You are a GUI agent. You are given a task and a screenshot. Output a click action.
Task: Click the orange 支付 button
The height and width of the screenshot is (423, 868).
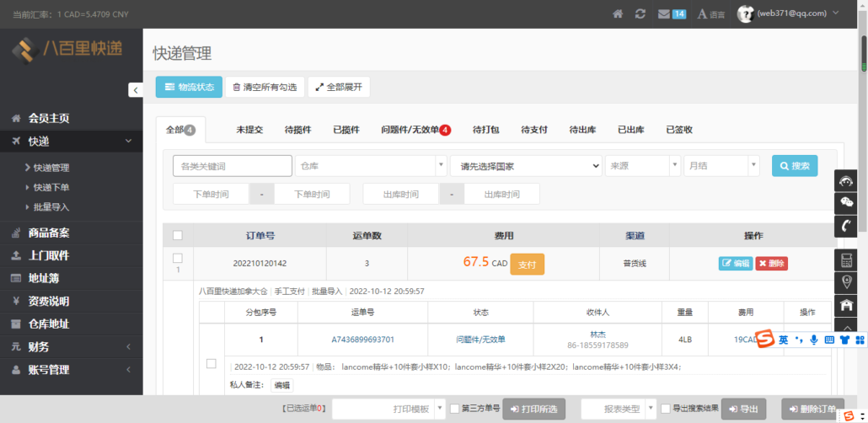[528, 263]
